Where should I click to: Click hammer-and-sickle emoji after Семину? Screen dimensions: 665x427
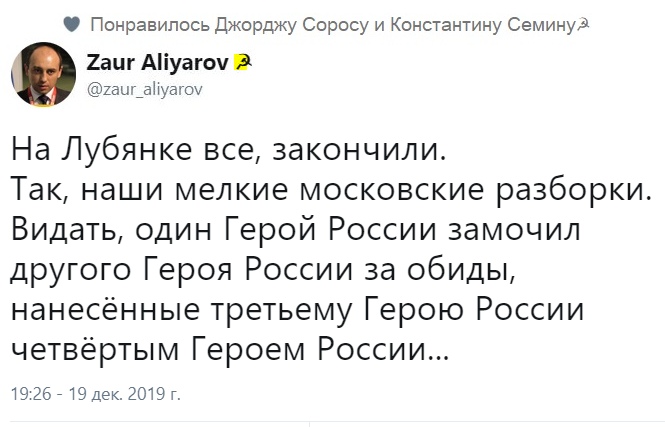click(583, 23)
